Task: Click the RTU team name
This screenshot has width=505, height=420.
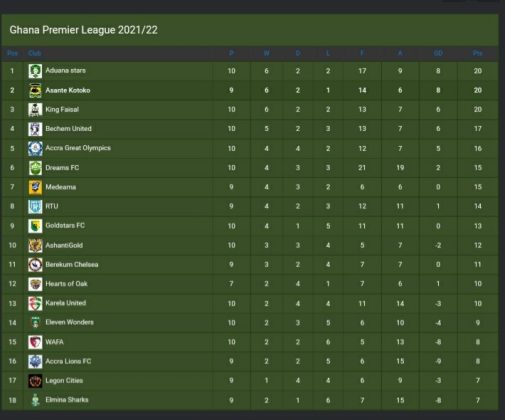Action: [52, 206]
